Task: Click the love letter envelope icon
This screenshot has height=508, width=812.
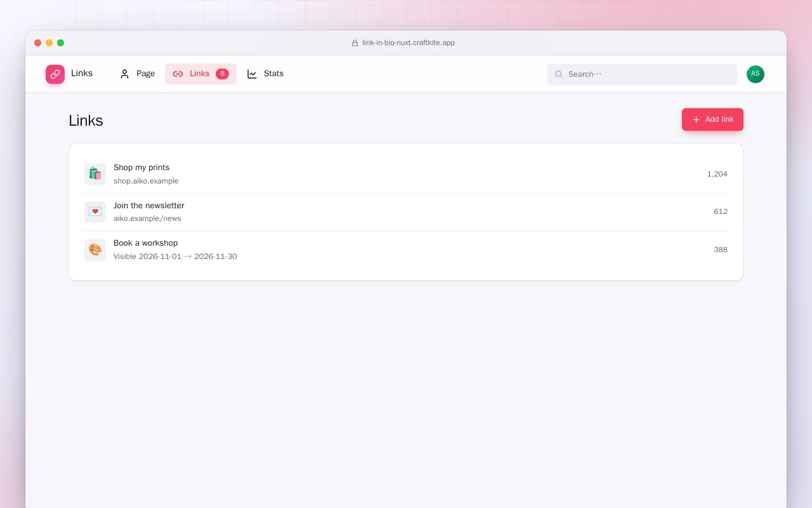Action: pos(95,212)
